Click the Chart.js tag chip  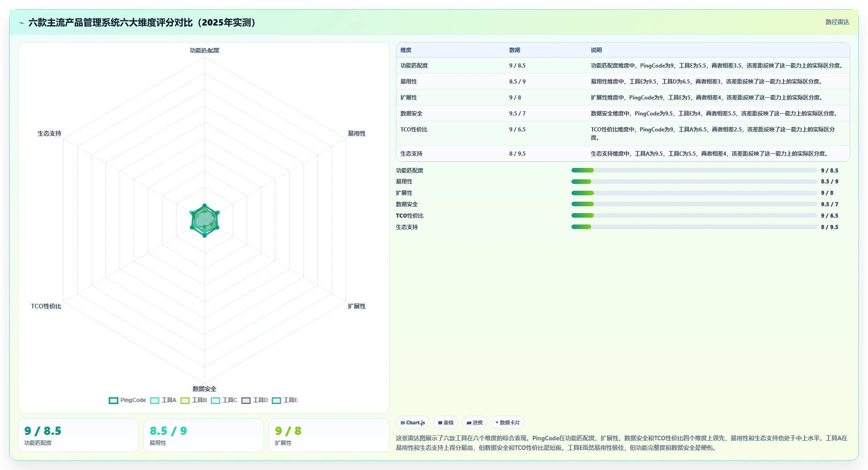[x=413, y=423]
